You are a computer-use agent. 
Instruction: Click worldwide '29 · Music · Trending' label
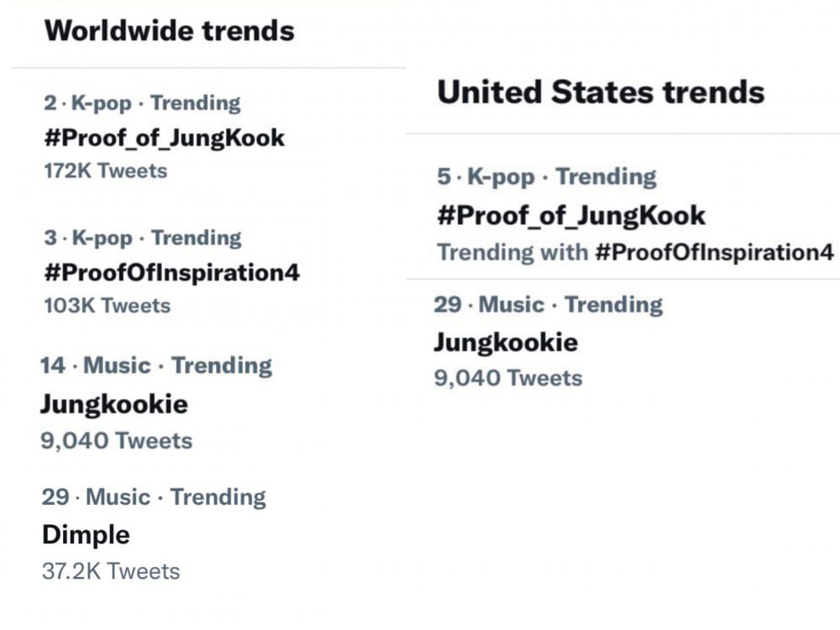[x=154, y=497]
